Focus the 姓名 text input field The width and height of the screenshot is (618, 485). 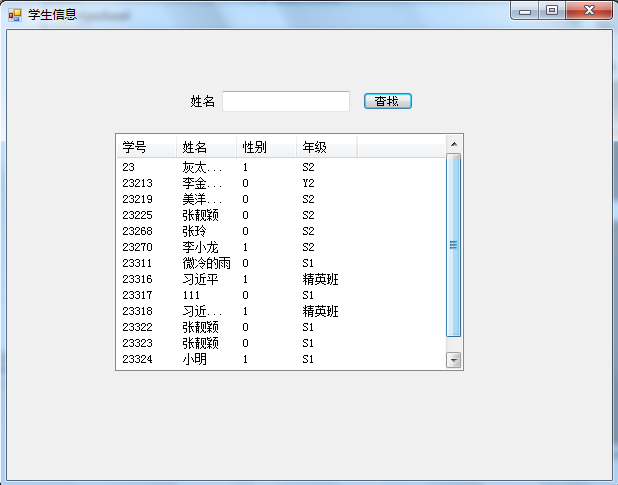coord(285,101)
